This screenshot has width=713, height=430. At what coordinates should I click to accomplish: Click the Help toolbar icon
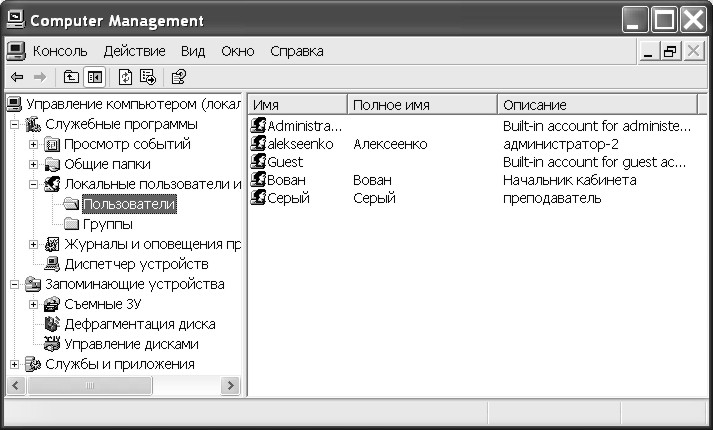click(178, 77)
